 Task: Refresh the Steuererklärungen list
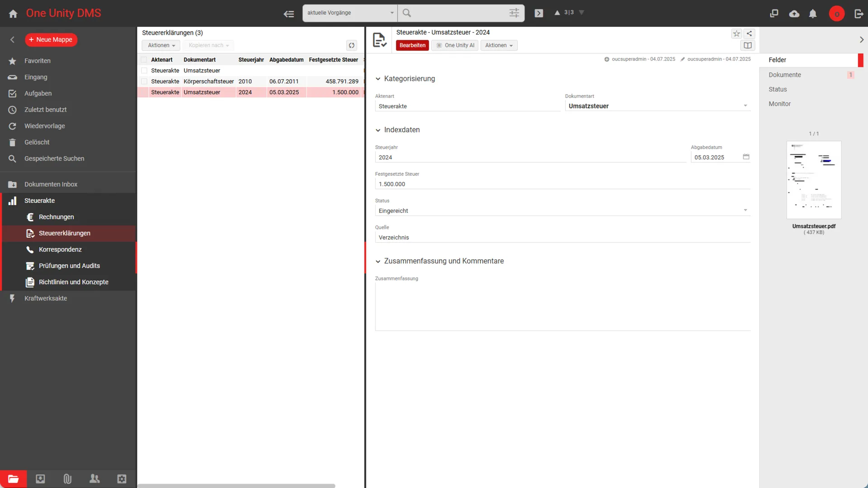pyautogui.click(x=352, y=45)
